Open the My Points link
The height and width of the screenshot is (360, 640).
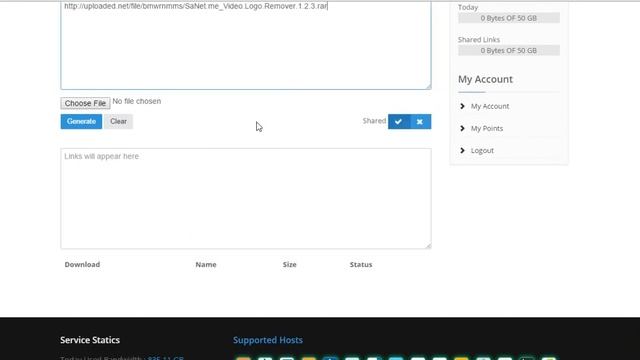pyautogui.click(x=487, y=128)
